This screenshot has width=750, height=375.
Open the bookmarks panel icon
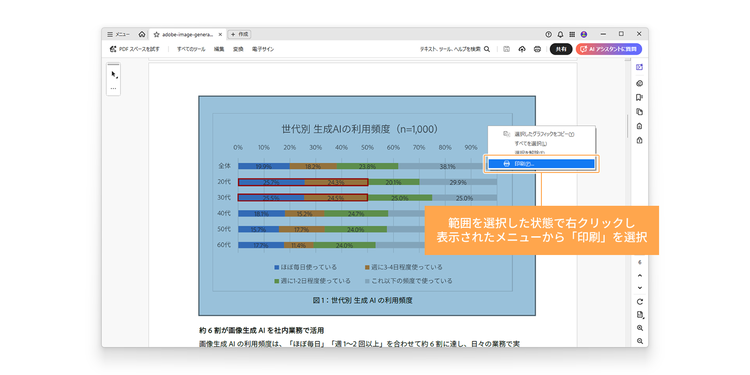pyautogui.click(x=640, y=98)
